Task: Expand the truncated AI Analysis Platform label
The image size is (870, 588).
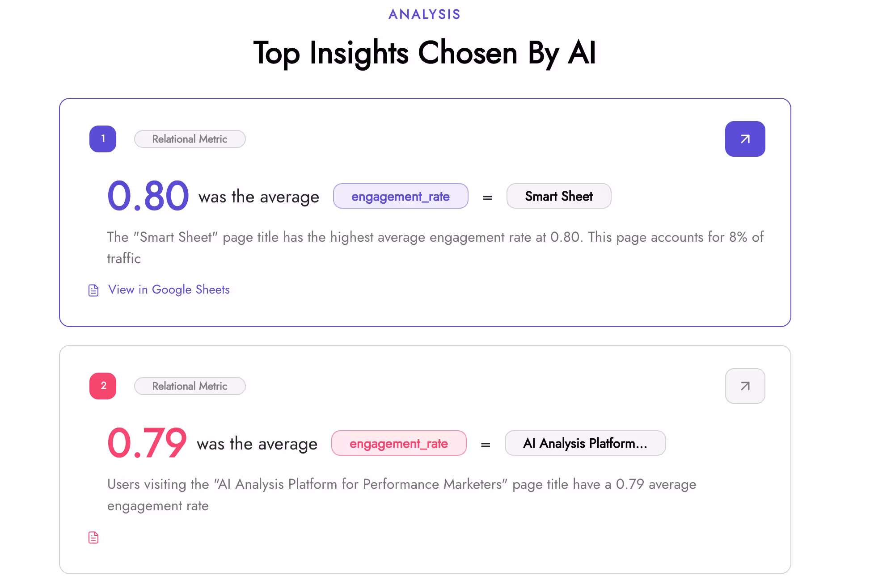Action: pyautogui.click(x=585, y=443)
